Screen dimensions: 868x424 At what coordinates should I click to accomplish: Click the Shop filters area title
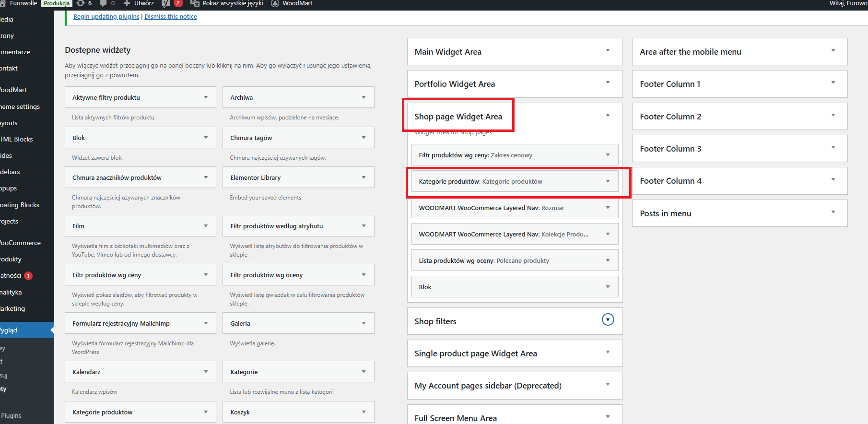(x=435, y=321)
